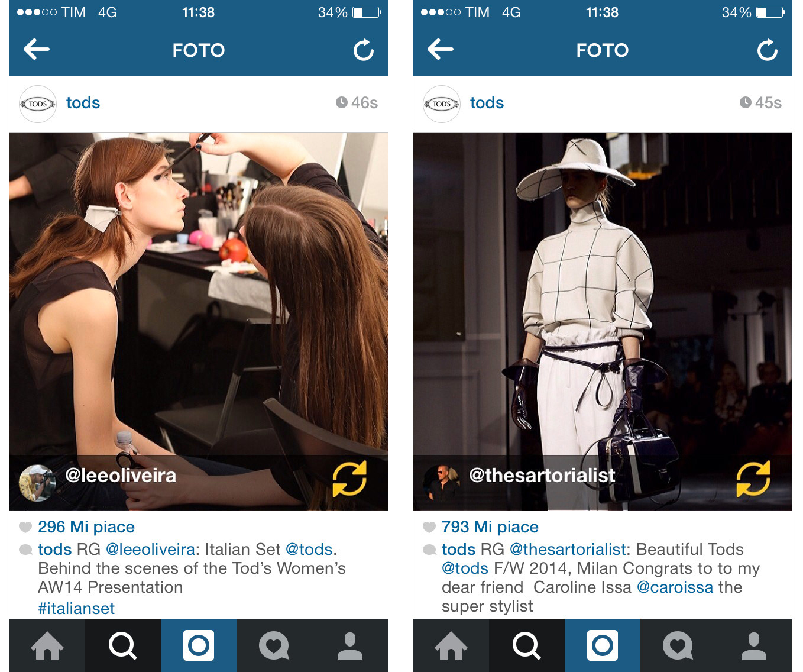
Task: Open the @thesartorialist avatar on the photo
Action: pos(442,483)
